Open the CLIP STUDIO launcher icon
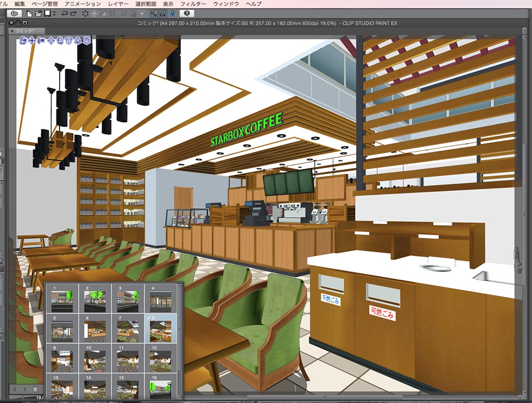Screen dimensions: 532x403 (x=14, y=14)
